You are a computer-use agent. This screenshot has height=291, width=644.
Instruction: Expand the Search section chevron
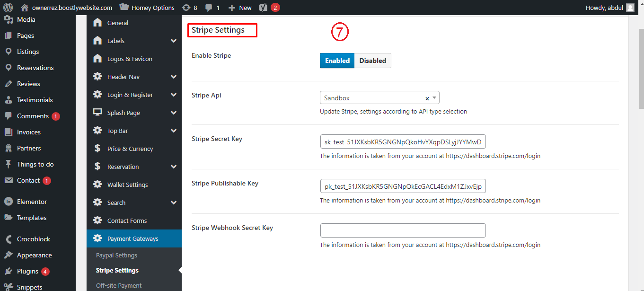(174, 203)
